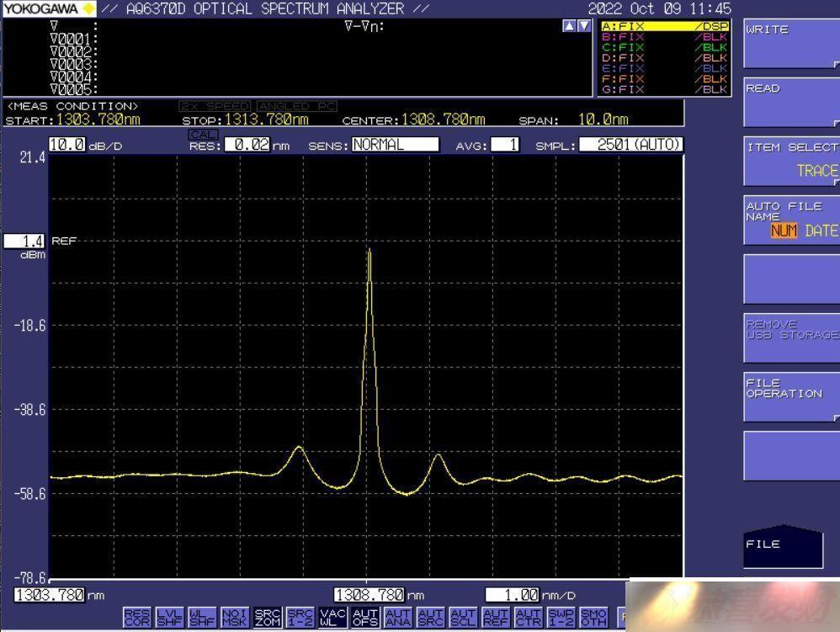The width and height of the screenshot is (840, 632).
Task: Click the RES COR function key
Action: [137, 617]
